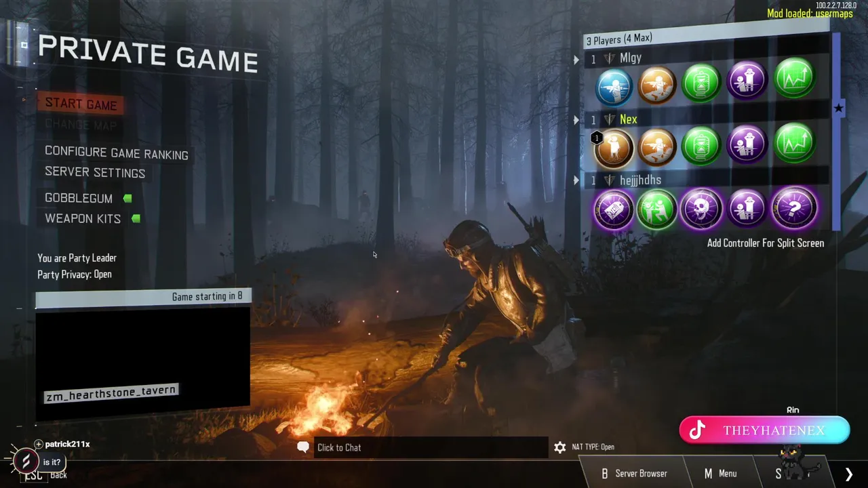The image size is (868, 488).
Task: Click green new-item indicator beside Gobblegum
Action: click(x=127, y=199)
